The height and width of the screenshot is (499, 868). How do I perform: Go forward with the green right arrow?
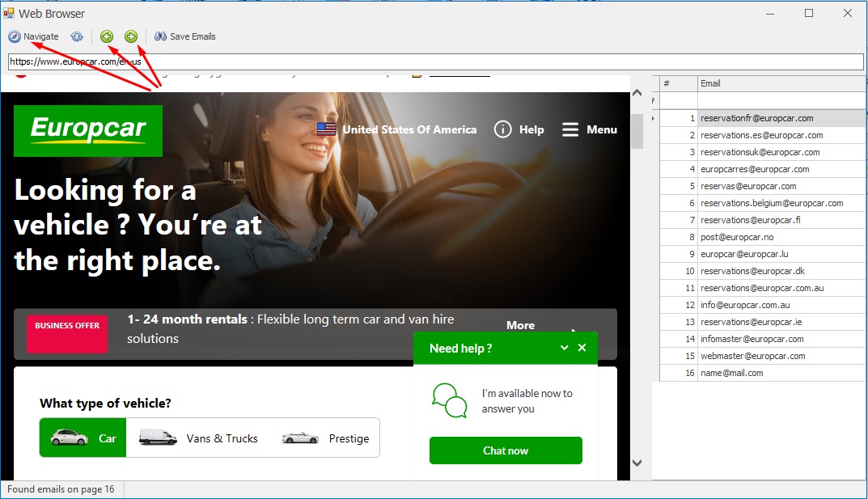coord(130,36)
